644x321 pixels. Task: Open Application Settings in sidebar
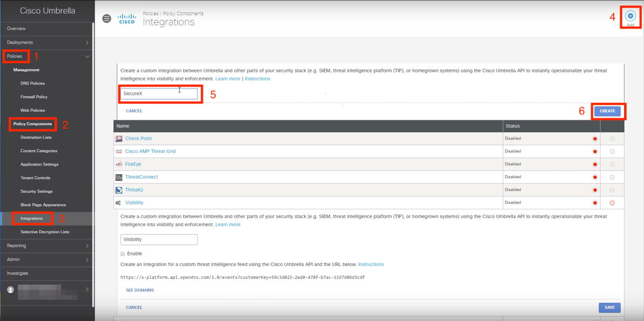tap(39, 165)
